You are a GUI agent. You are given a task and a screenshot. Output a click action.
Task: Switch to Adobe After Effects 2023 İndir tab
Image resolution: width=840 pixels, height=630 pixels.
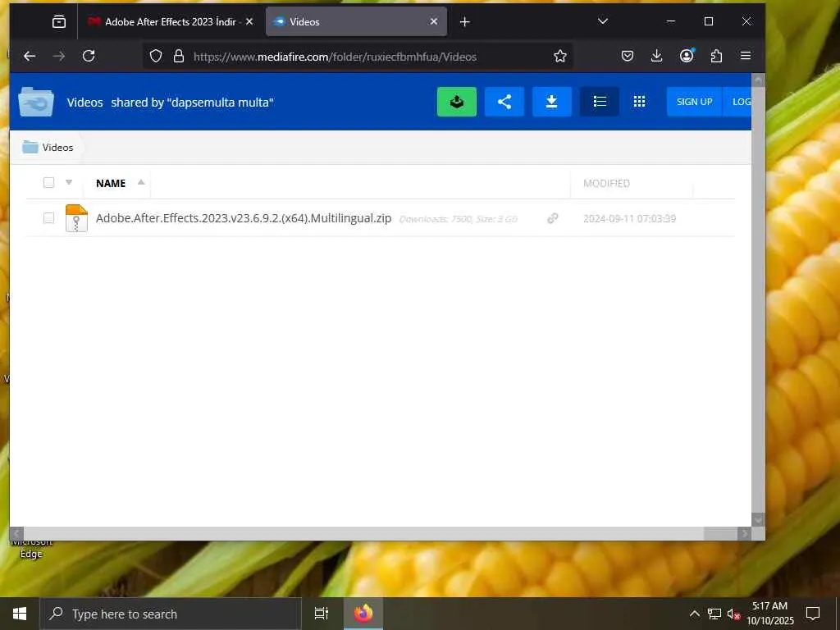point(171,21)
